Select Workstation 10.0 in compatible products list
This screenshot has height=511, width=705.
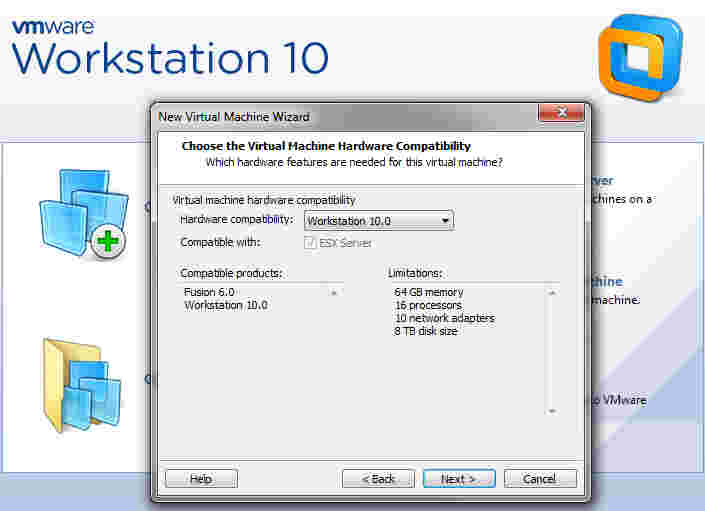click(x=226, y=305)
